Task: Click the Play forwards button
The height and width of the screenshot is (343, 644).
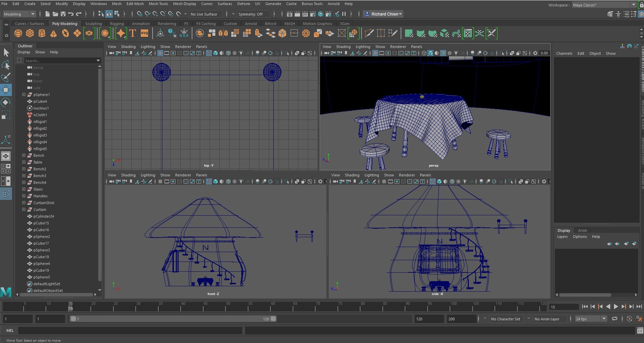Action: pos(616,307)
